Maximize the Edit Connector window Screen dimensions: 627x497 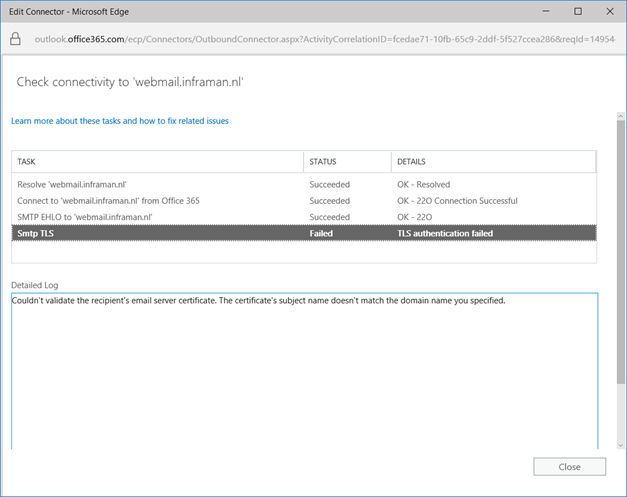pos(578,11)
